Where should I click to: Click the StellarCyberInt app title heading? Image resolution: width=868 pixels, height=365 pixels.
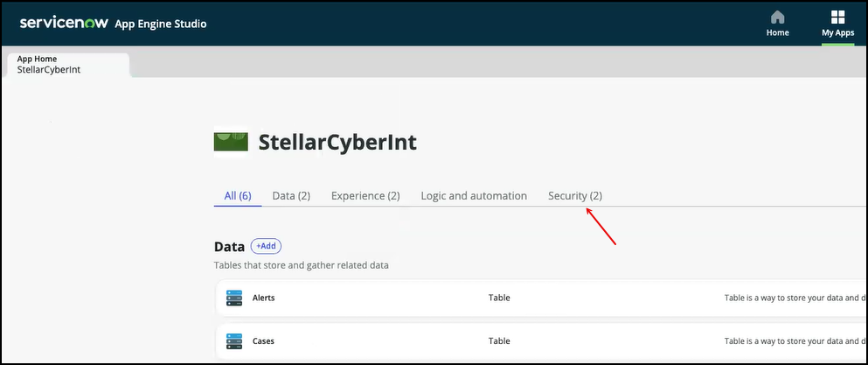[337, 143]
